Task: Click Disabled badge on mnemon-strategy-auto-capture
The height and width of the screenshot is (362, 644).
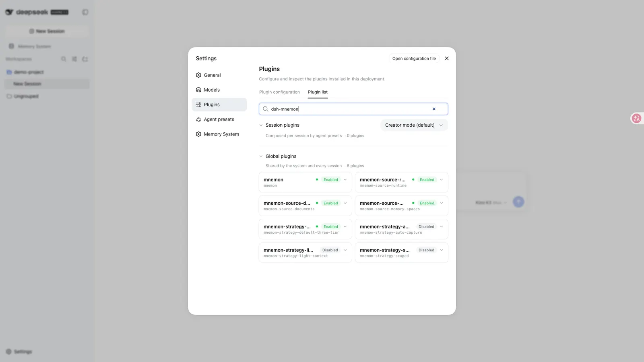Action: point(426,226)
